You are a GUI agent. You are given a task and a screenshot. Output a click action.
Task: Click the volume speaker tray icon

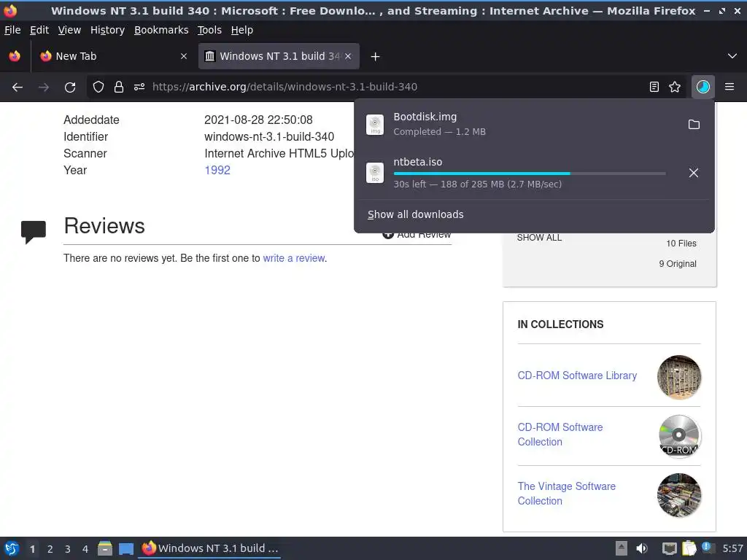pyautogui.click(x=642, y=548)
